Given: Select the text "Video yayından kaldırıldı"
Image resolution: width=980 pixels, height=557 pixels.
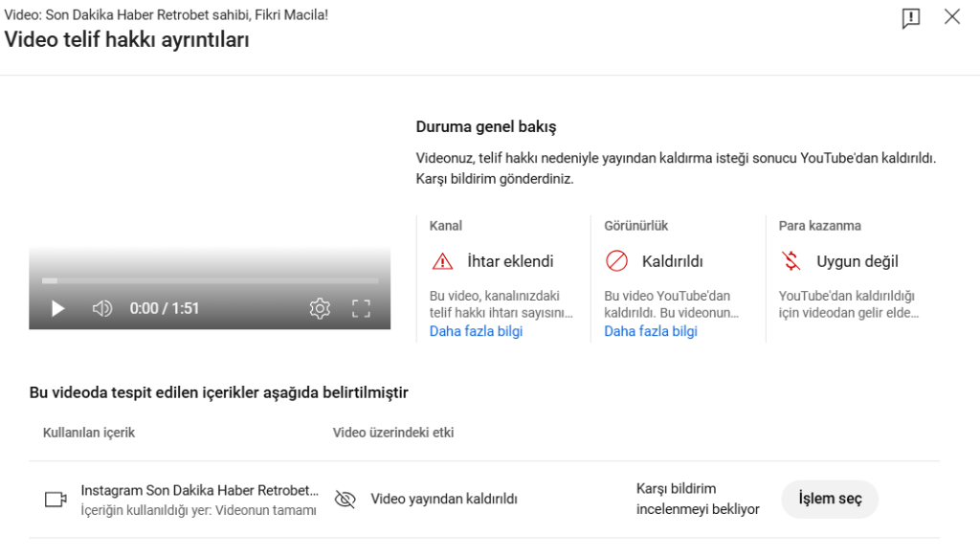Looking at the screenshot, I should 444,499.
